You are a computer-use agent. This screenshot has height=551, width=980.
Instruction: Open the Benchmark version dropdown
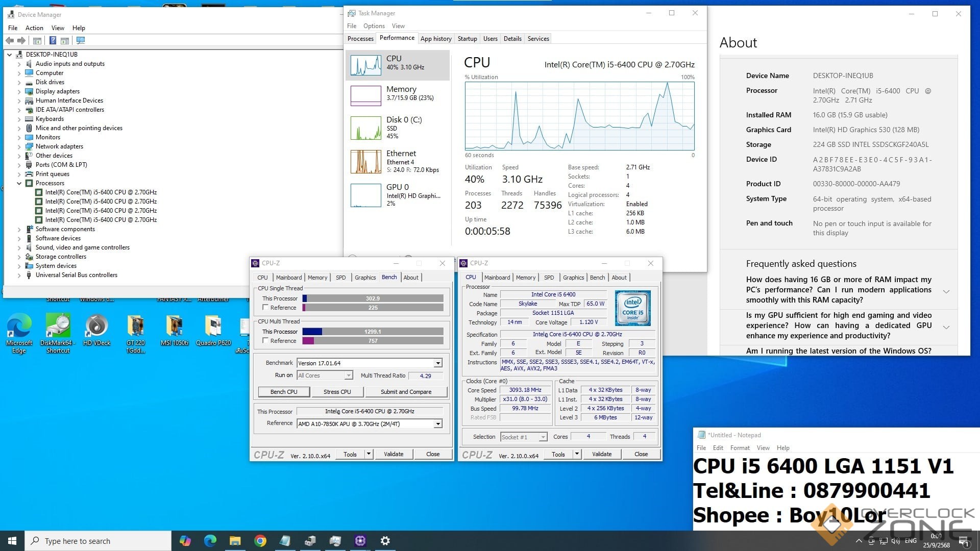coord(438,363)
